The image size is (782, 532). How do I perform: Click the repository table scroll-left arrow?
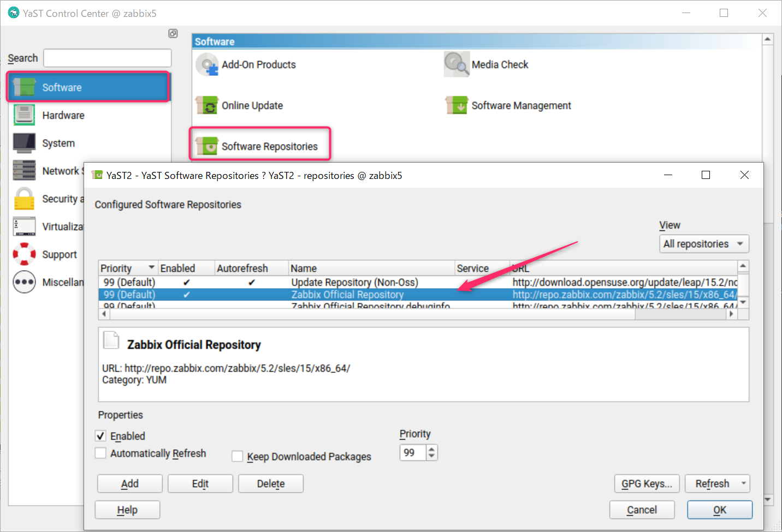103,314
